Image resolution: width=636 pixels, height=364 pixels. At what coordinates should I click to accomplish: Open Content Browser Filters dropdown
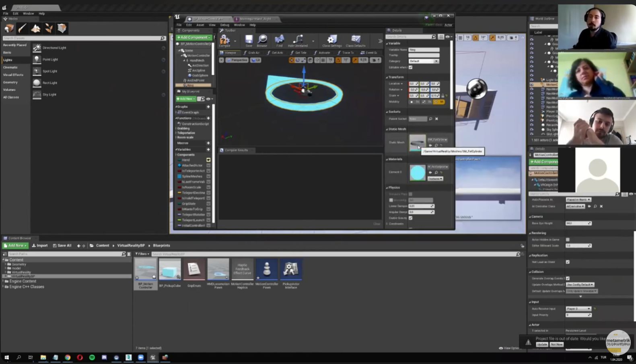point(142,254)
